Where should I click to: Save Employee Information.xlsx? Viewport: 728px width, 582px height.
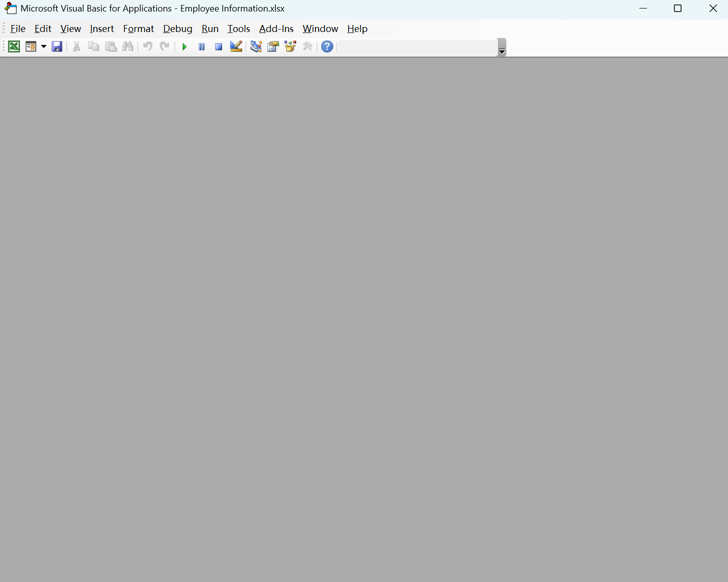[57, 46]
